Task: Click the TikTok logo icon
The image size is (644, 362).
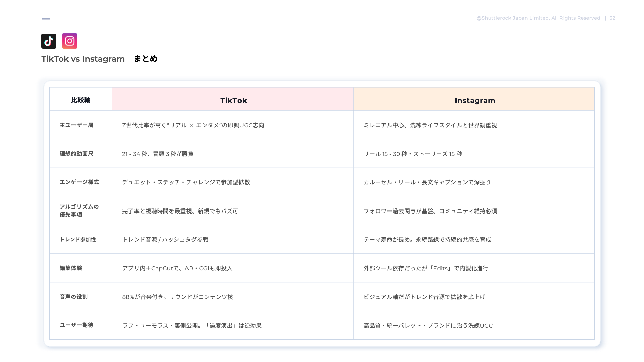Action: [49, 41]
